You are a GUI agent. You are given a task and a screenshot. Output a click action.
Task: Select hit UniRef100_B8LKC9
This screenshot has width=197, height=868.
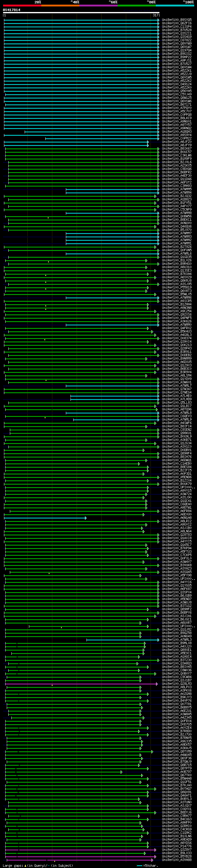[177, 118]
